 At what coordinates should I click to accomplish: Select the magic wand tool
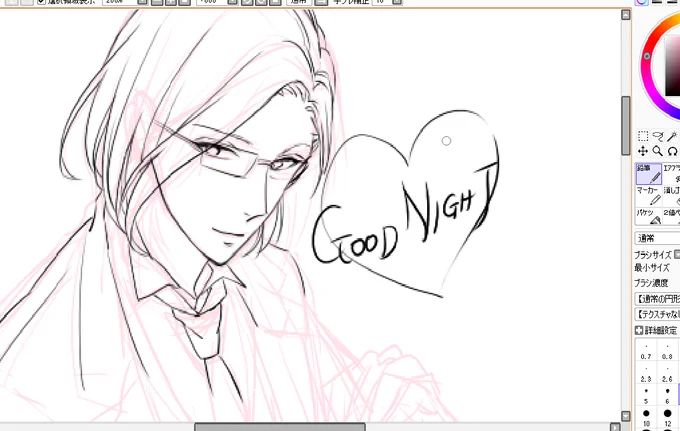[x=673, y=136]
